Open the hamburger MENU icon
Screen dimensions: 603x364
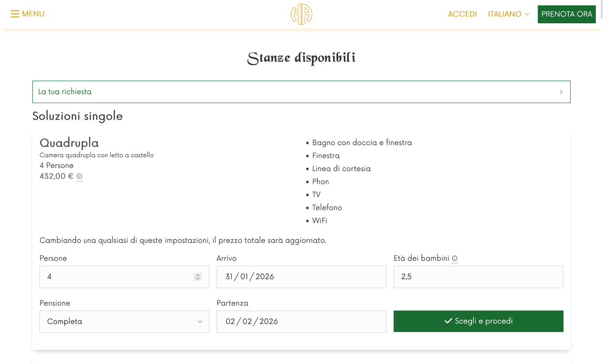tap(15, 14)
